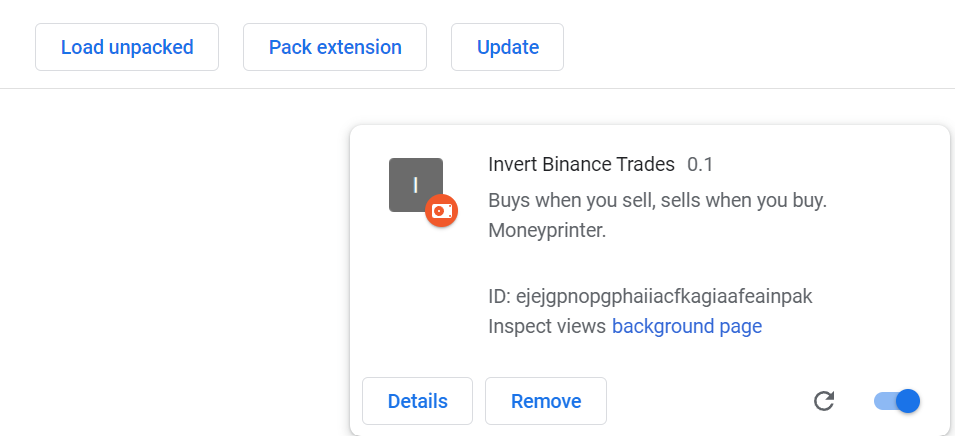This screenshot has width=955, height=436.
Task: Open Details for Invert Binance Trades
Action: click(417, 401)
